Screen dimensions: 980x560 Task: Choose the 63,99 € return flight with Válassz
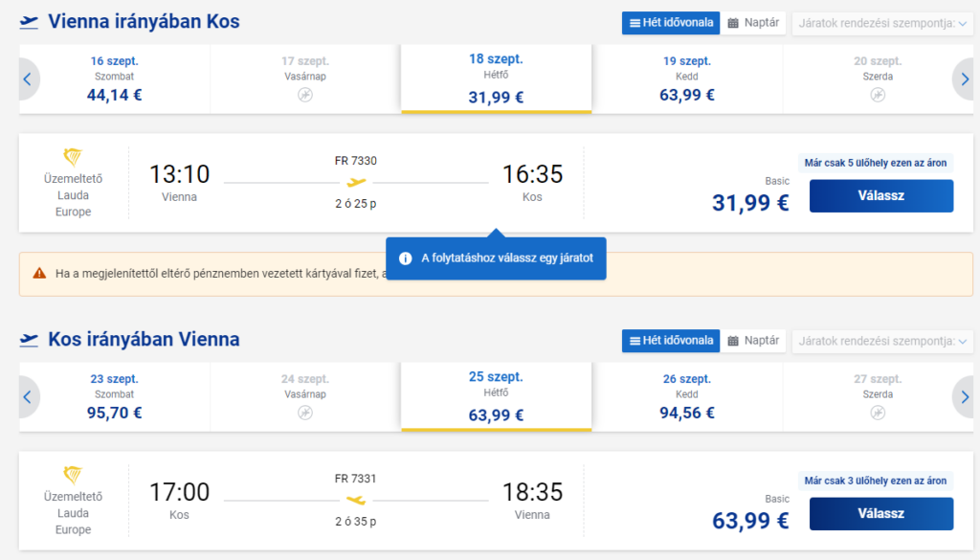[881, 514]
